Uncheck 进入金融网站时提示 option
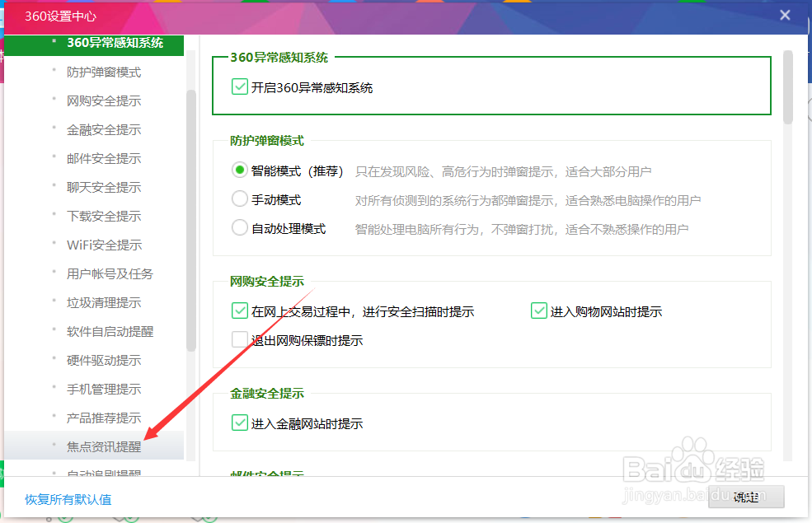 point(239,423)
